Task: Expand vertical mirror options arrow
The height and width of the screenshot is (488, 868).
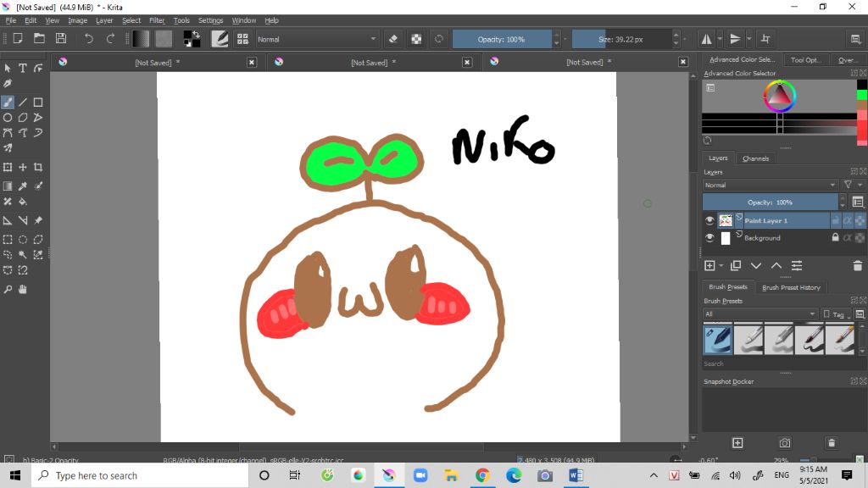Action: point(749,39)
